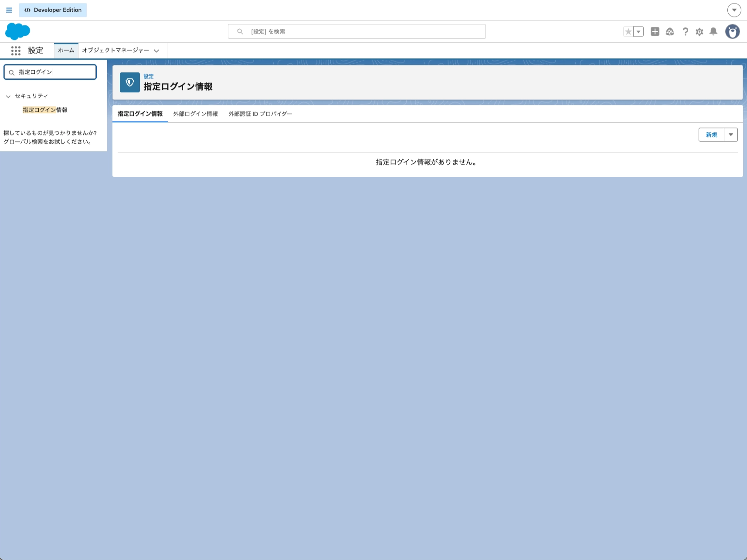Click the Salesforce cloud logo

[18, 31]
